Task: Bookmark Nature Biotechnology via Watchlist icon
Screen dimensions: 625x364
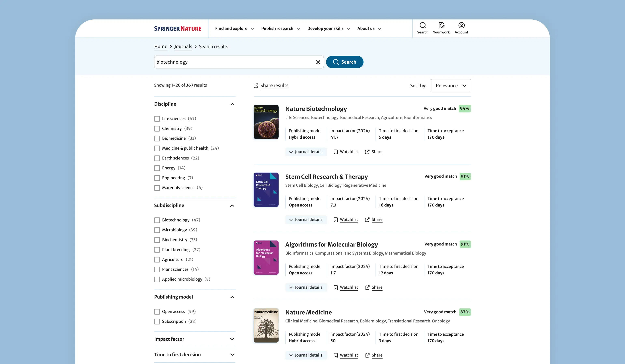Action: pos(336,152)
